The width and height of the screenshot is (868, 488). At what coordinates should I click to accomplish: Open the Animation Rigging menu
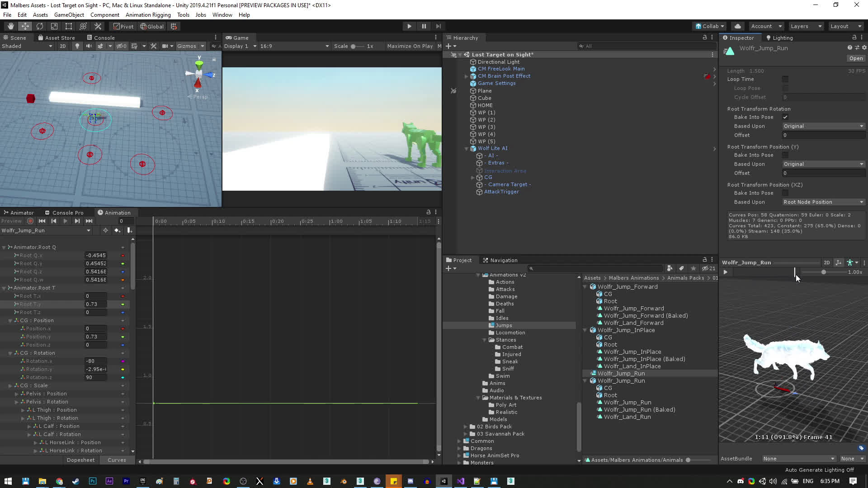(148, 15)
